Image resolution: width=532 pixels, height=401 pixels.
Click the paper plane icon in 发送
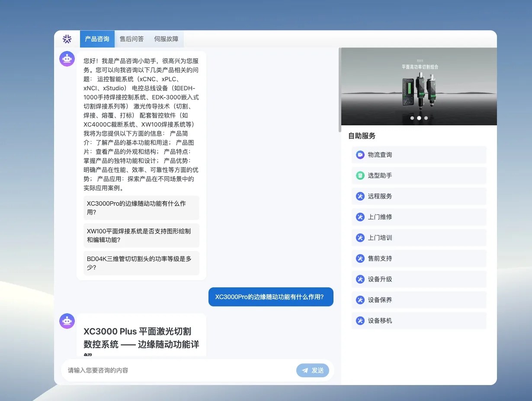(x=305, y=370)
